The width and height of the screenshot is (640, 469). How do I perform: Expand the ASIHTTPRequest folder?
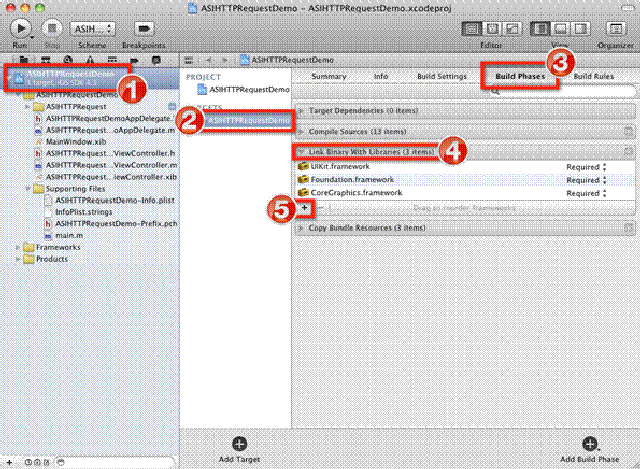[28, 107]
